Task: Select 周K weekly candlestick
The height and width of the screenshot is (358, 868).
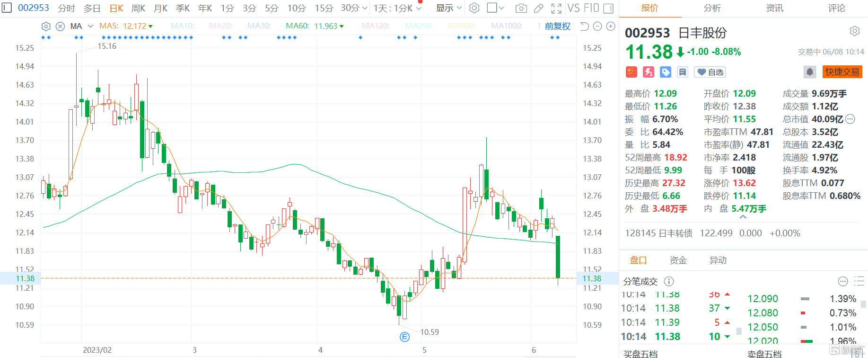Action: click(138, 8)
